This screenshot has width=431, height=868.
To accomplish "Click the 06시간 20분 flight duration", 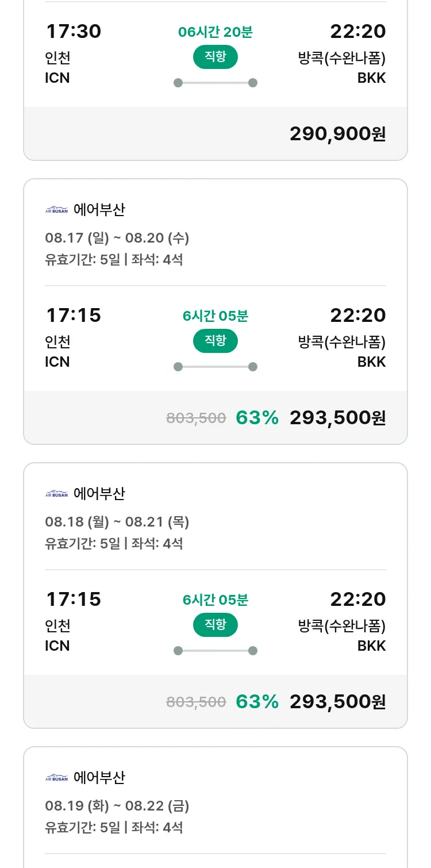I will 215,32.
